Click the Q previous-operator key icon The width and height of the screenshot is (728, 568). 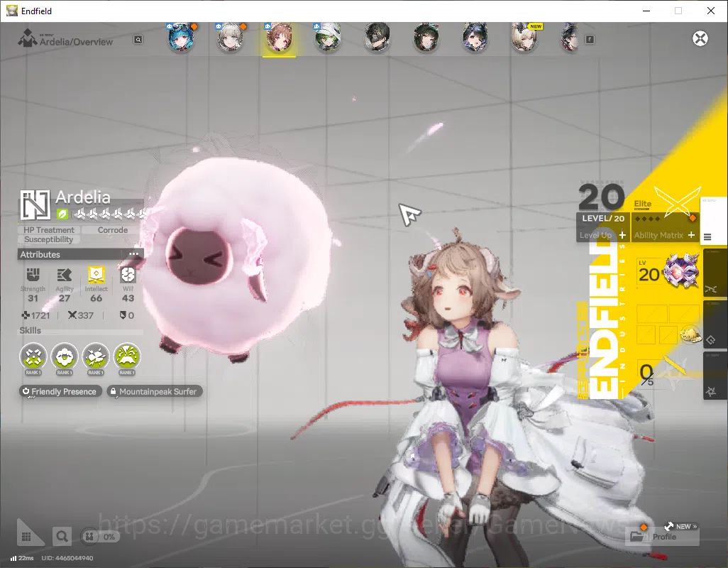coord(138,40)
